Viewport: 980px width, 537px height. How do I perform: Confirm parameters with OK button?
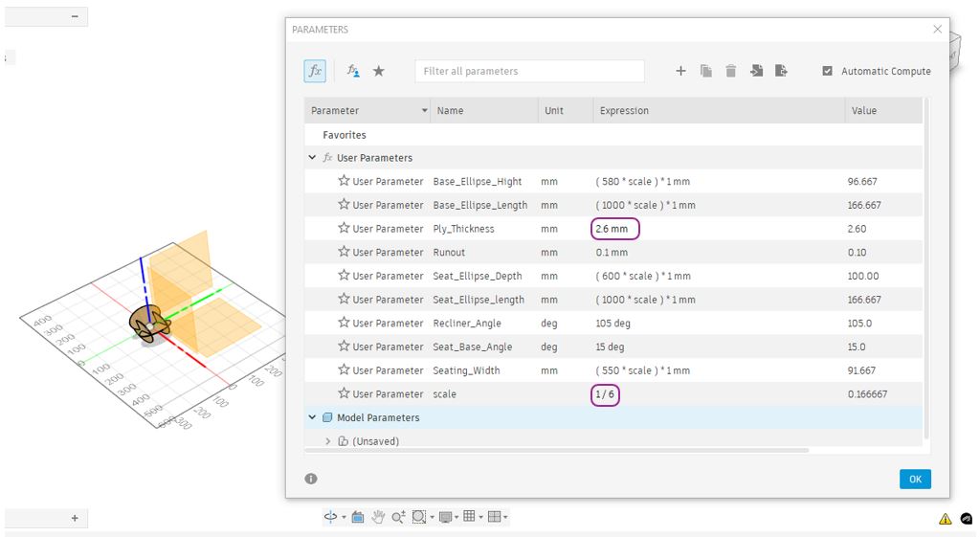point(915,479)
